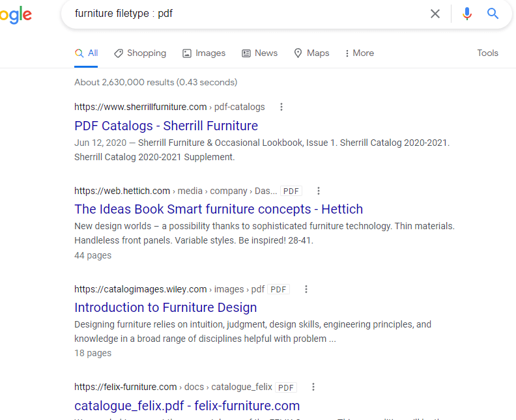The width and height of the screenshot is (516, 420).
Task: Open 'The Ideas Book Smart furniture concepts - Hettich'
Action: tap(218, 209)
